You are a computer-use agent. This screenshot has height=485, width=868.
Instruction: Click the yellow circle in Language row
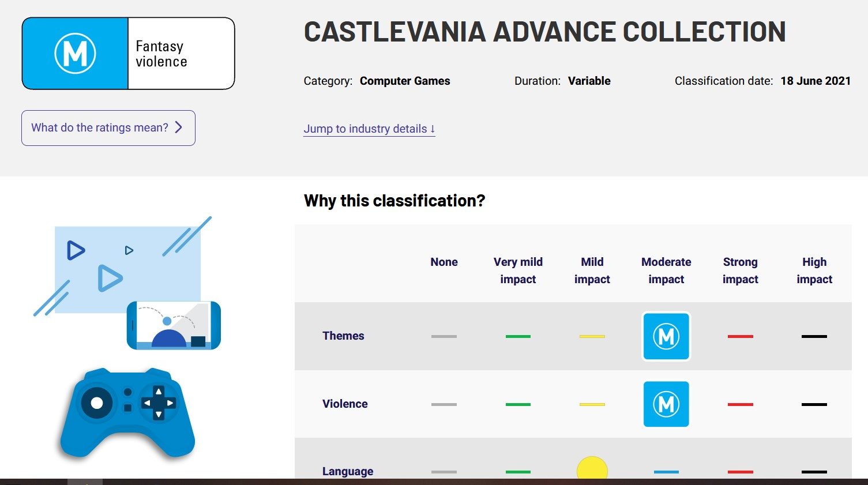pos(592,469)
